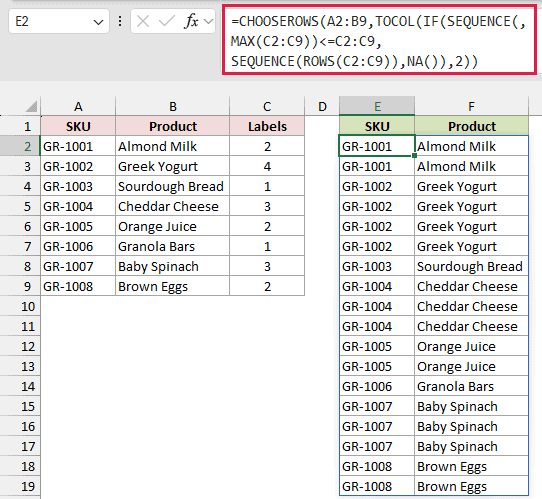Click the Enter checkmark formula icon
The image size is (542, 499).
coord(167,21)
